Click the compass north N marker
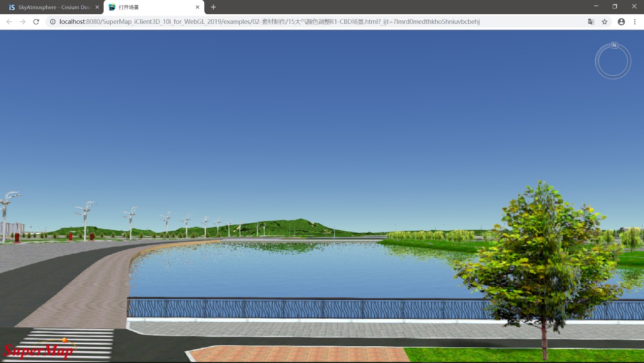 point(614,45)
